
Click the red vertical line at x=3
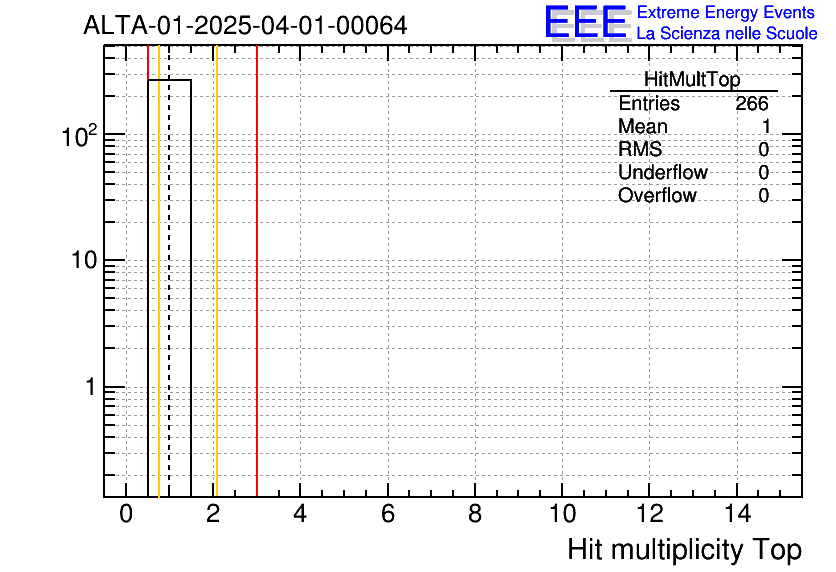[257, 300]
